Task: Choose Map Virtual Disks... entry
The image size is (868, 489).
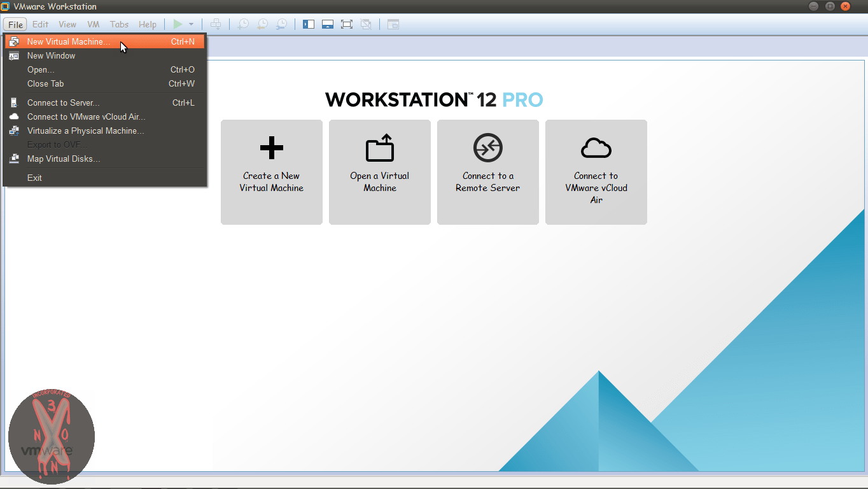Action: (x=105, y=159)
